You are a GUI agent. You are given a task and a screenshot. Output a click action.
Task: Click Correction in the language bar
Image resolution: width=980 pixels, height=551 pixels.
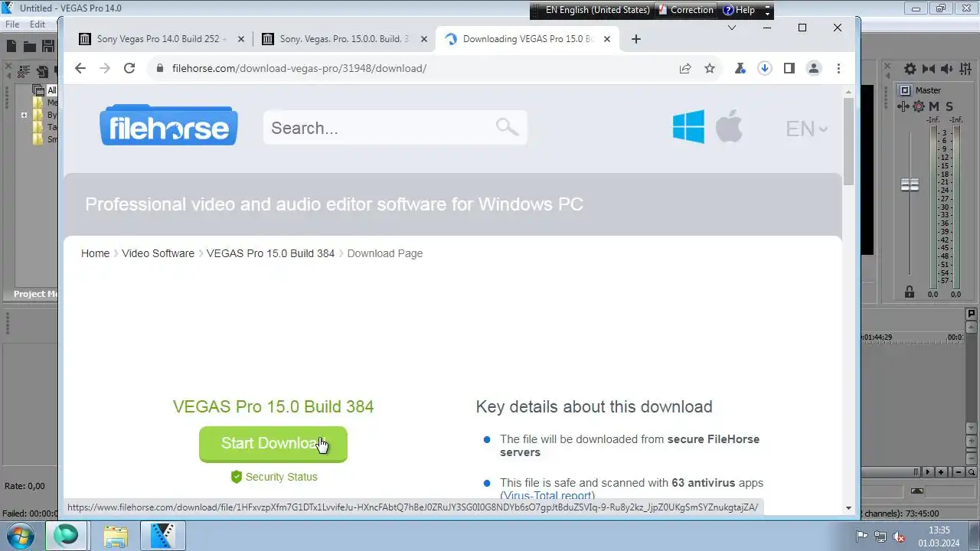click(x=685, y=10)
